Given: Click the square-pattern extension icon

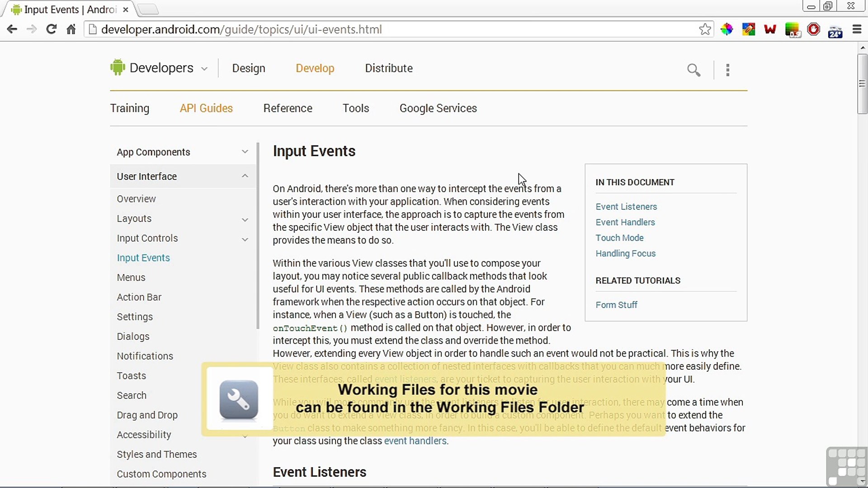Looking at the screenshot, I should [x=748, y=29].
